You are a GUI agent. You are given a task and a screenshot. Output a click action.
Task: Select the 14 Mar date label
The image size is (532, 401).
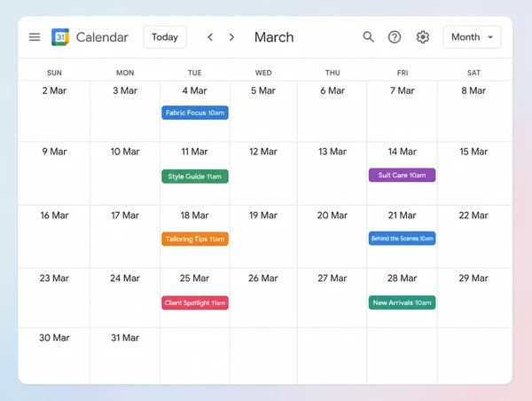coord(402,152)
